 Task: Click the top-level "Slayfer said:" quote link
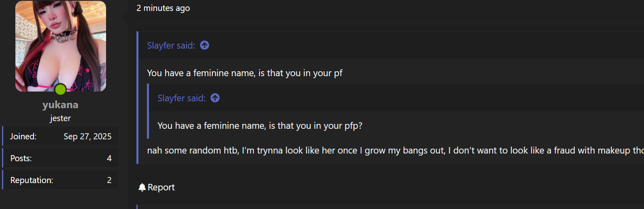pyautogui.click(x=171, y=45)
